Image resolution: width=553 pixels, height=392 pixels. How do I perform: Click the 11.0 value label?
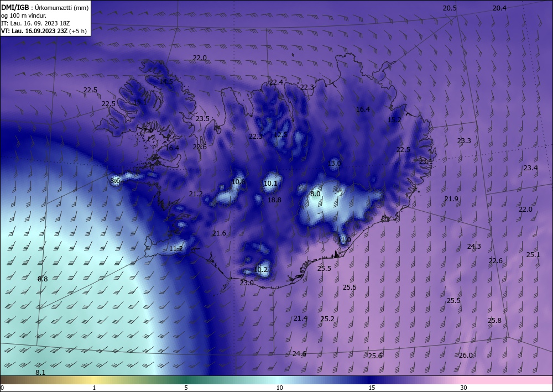pos(344,240)
